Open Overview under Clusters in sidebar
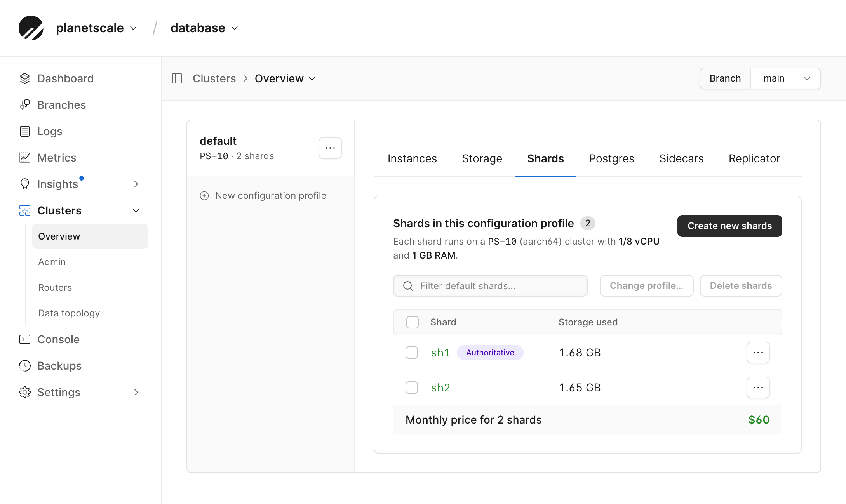This screenshot has height=504, width=846. click(90, 236)
